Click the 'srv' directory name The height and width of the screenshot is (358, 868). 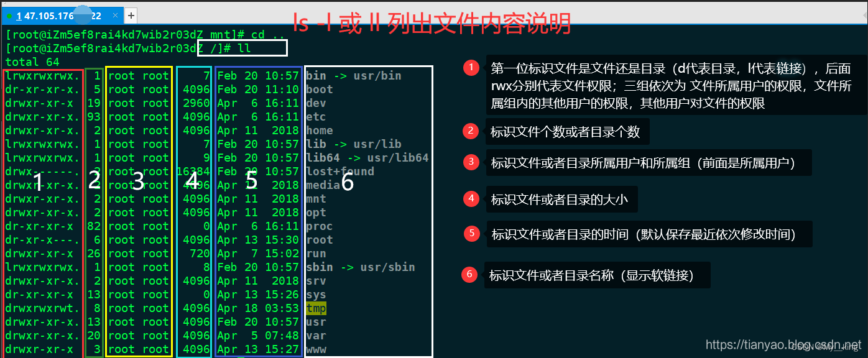pyautogui.click(x=316, y=281)
